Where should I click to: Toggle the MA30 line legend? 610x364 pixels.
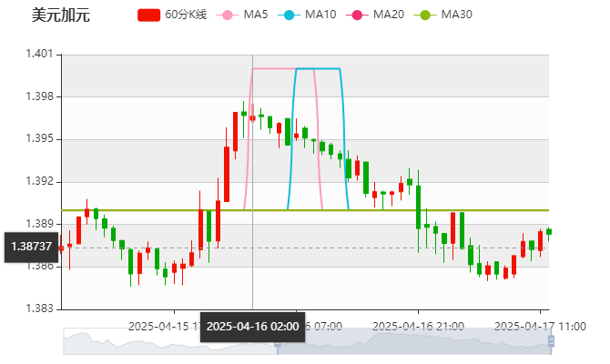443,15
